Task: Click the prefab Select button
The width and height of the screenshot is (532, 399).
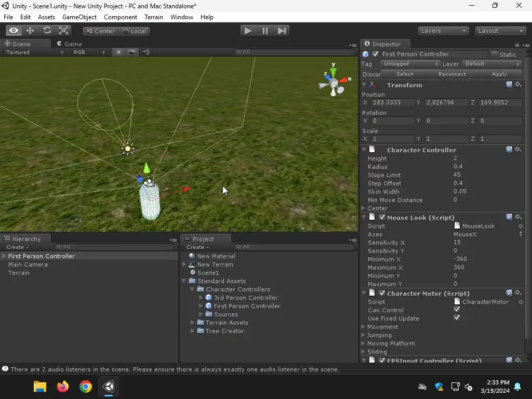Action: (x=404, y=74)
